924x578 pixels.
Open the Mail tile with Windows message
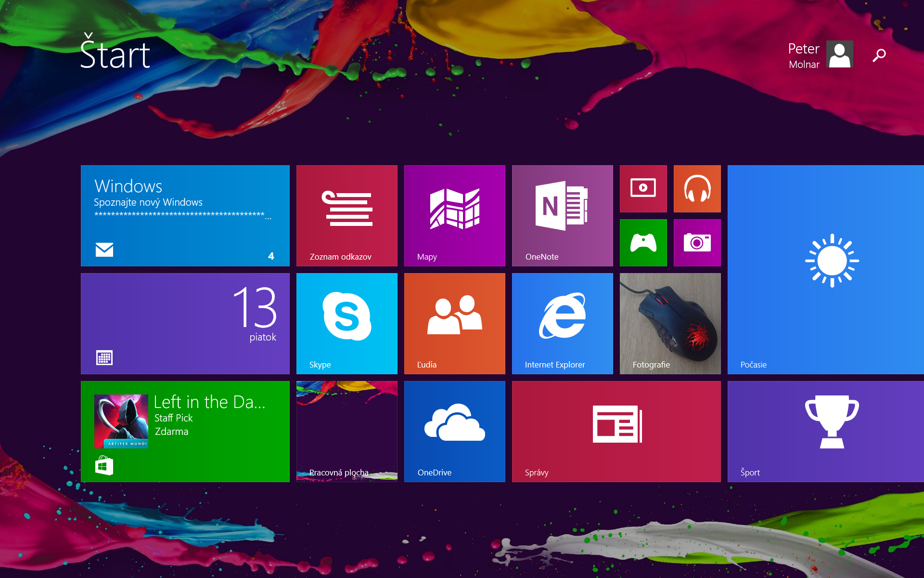coord(185,216)
